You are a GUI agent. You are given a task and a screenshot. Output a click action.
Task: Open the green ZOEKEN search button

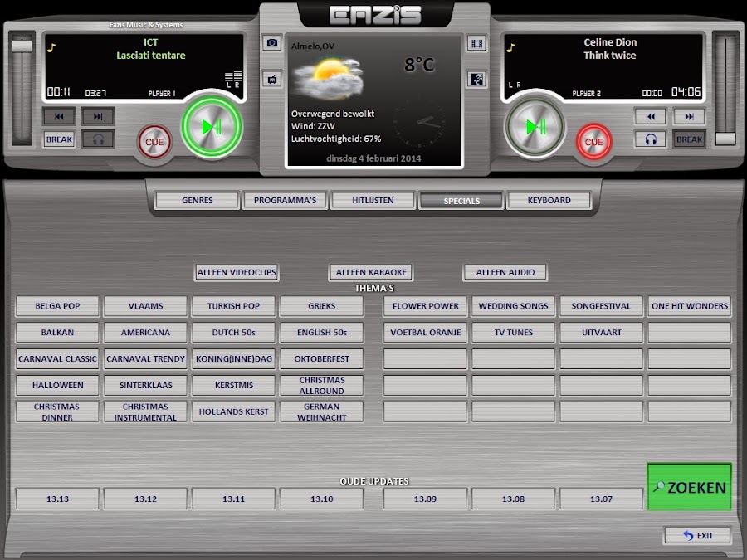tap(690, 487)
